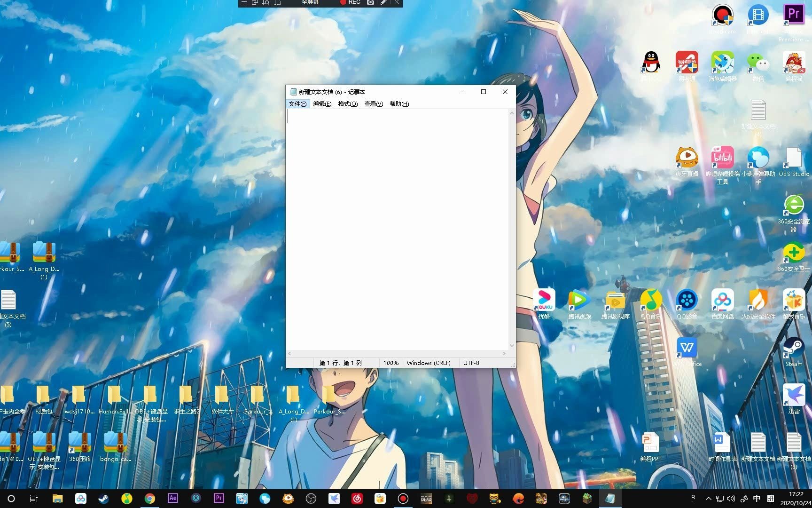The image size is (812, 508).
Task: Select the 材质包 folder on desktop
Action: pyautogui.click(x=44, y=400)
